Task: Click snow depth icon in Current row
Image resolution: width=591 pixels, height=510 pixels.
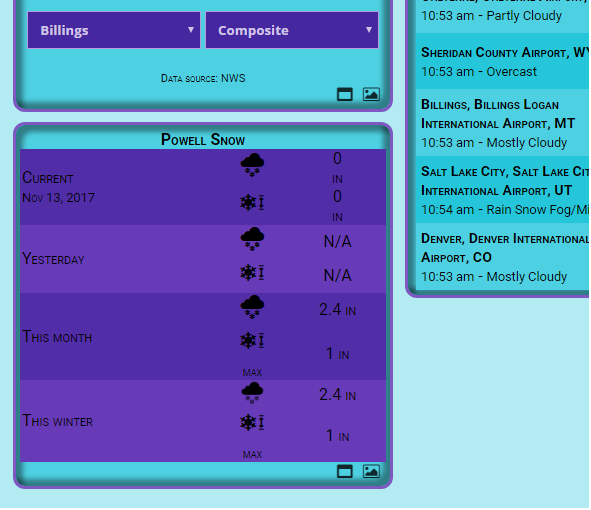Action: pos(252,202)
